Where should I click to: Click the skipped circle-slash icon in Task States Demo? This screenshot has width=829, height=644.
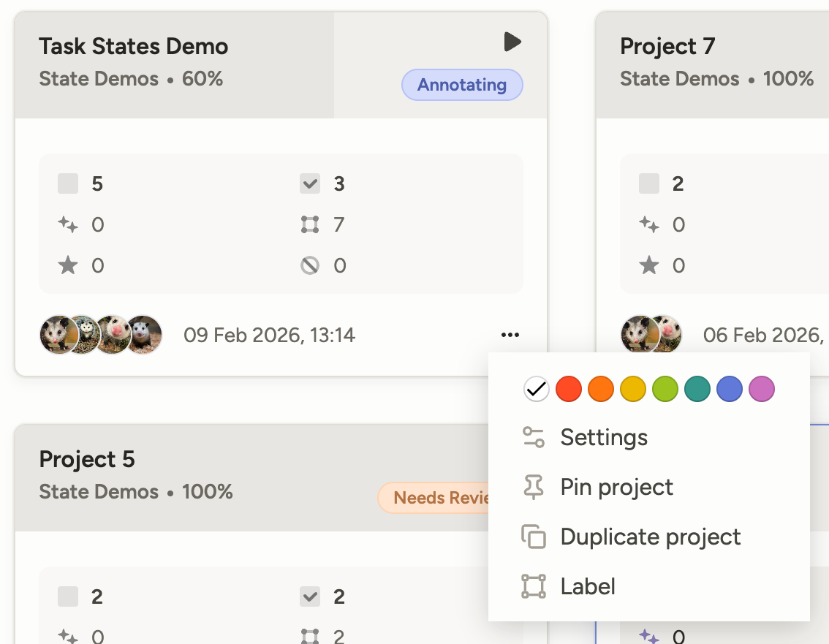[x=310, y=265]
